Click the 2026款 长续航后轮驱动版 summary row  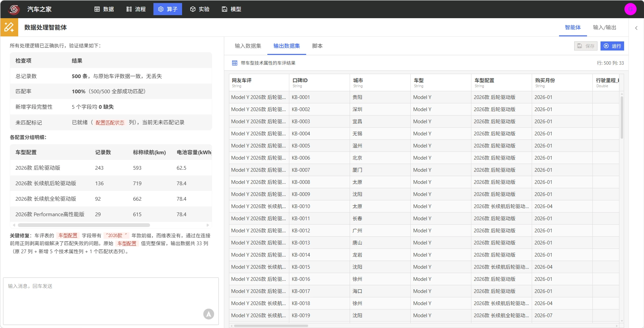click(x=111, y=183)
